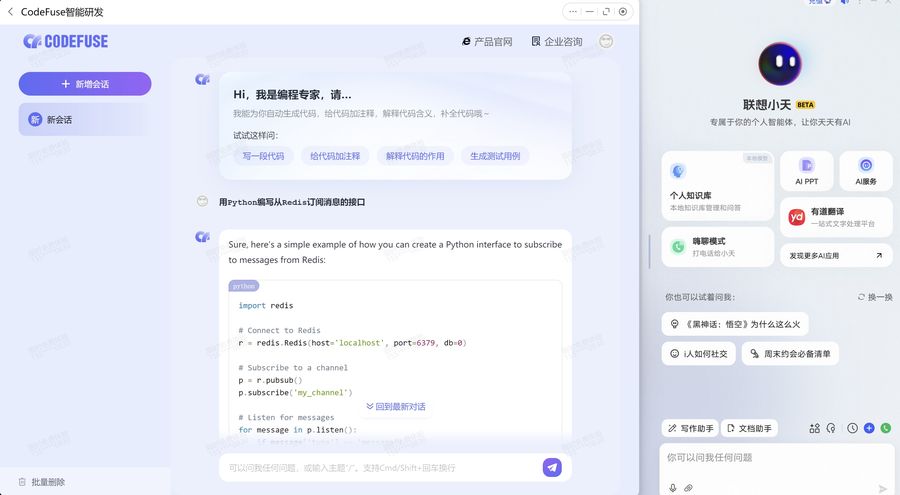
Task: Click the circular target icon in the title capsule
Action: click(x=623, y=11)
